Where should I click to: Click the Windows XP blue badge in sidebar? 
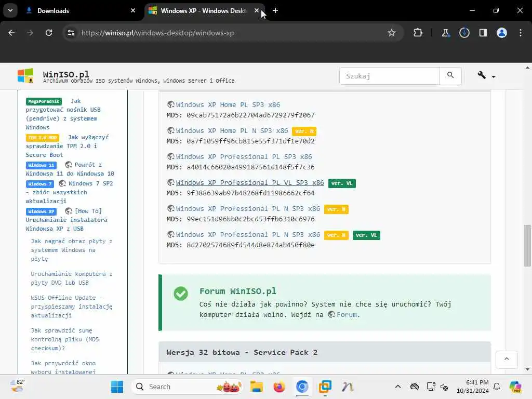click(41, 211)
